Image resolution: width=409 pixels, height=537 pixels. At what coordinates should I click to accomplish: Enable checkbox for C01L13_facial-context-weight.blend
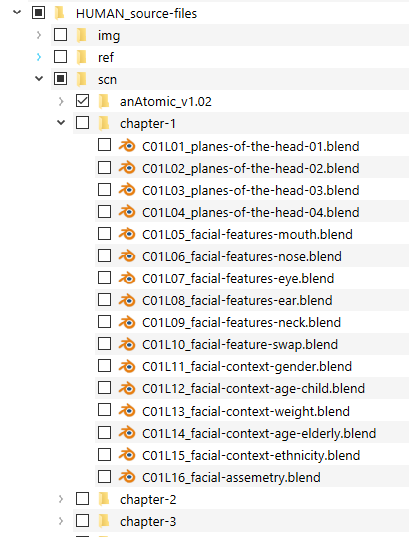pyautogui.click(x=104, y=410)
